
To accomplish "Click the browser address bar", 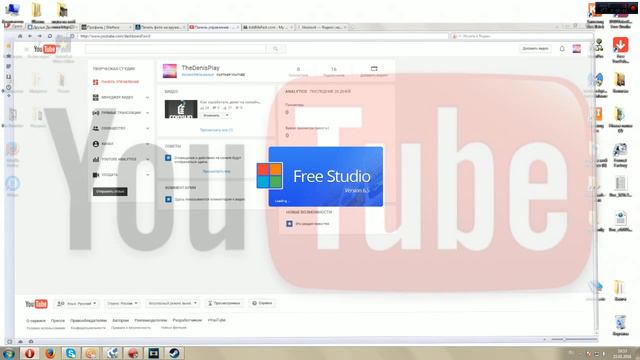I will click(263, 36).
